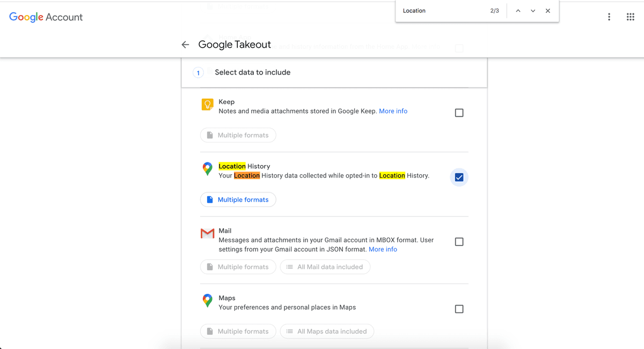Open the three-dot options menu

[x=609, y=17]
